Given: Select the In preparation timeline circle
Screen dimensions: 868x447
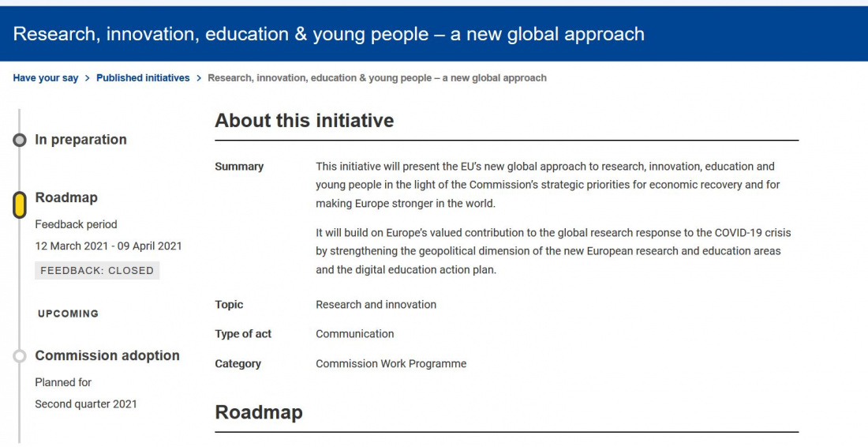Looking at the screenshot, I should [x=20, y=140].
